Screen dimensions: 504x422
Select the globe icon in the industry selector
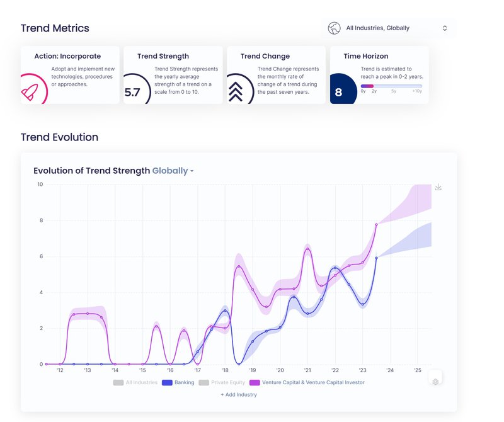pos(333,28)
